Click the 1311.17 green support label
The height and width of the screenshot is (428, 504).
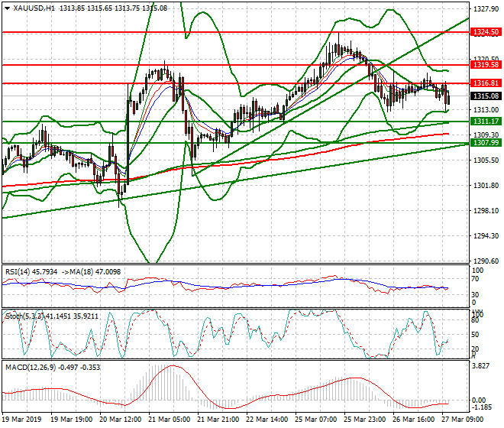(x=486, y=122)
